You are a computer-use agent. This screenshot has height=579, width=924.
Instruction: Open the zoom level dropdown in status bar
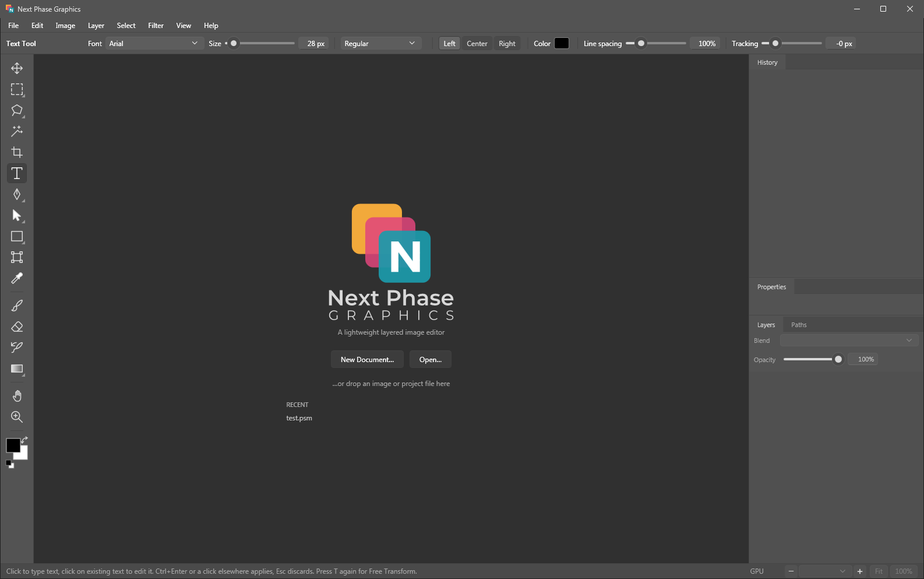(x=824, y=571)
